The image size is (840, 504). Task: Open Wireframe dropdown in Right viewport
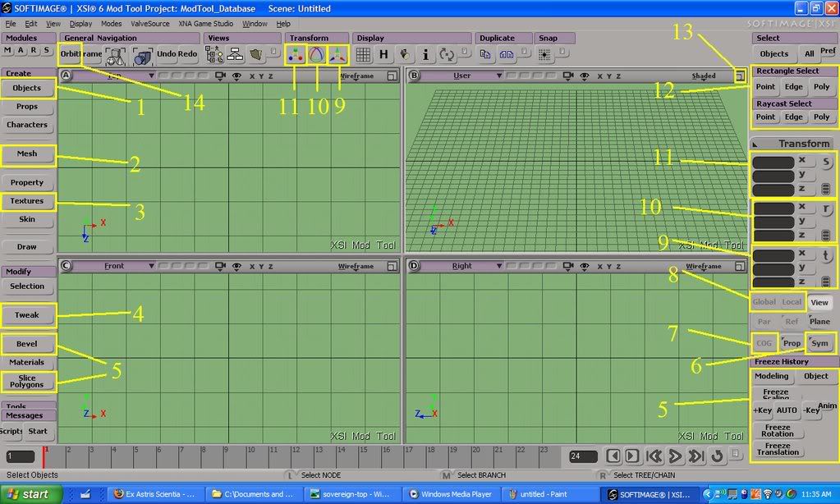[704, 266]
